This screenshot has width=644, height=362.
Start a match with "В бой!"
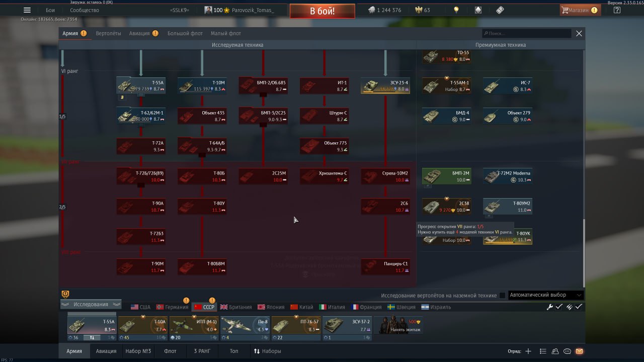[322, 11]
